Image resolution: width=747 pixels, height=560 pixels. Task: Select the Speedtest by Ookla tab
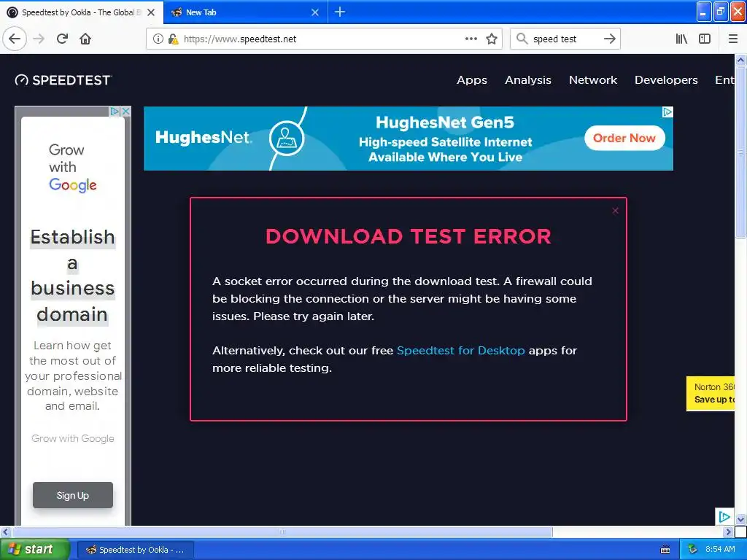tap(82, 12)
